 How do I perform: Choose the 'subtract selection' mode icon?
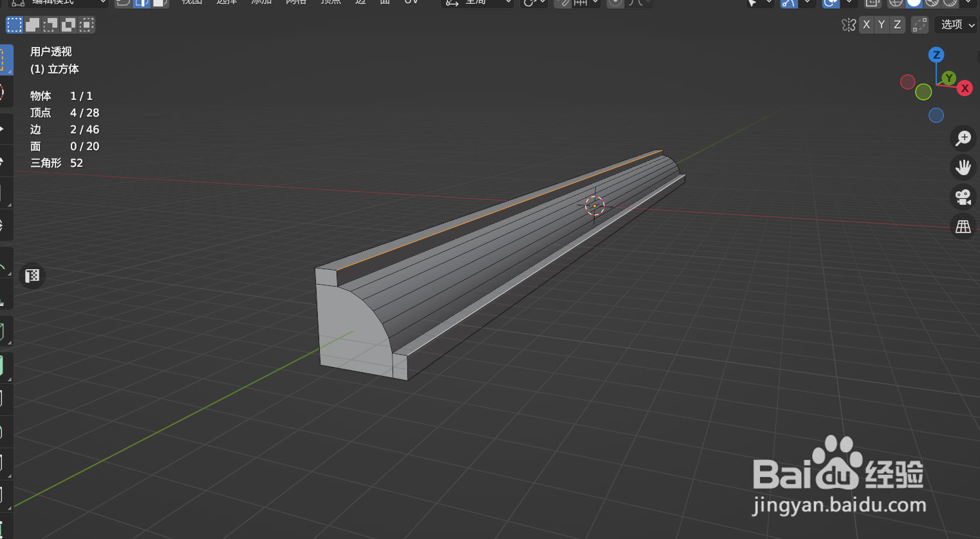50,25
